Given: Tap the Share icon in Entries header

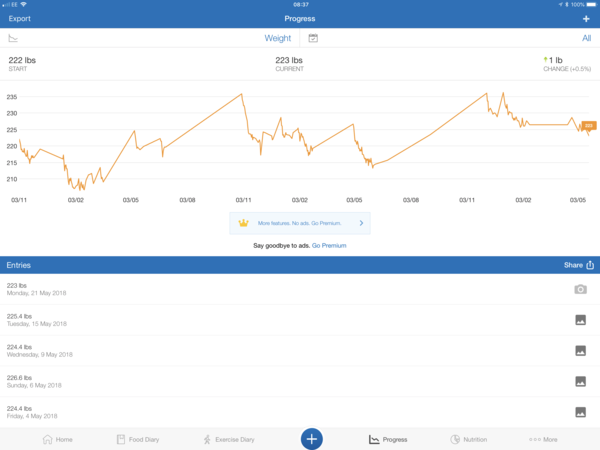Looking at the screenshot, I should 590,265.
